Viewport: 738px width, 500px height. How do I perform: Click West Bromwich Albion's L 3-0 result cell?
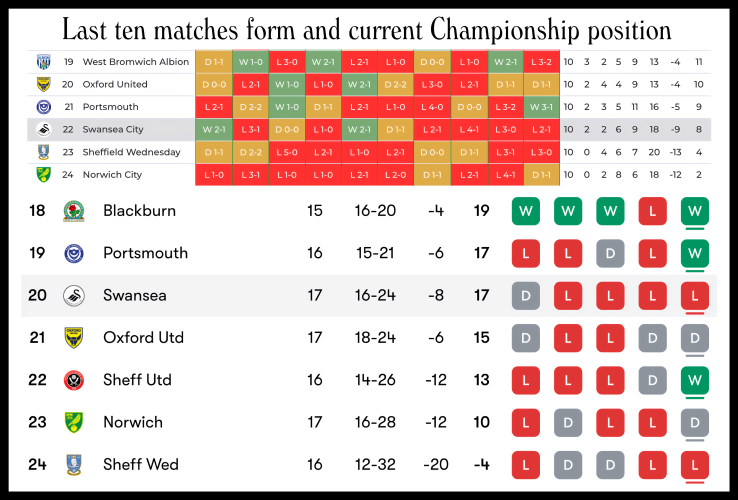click(286, 62)
